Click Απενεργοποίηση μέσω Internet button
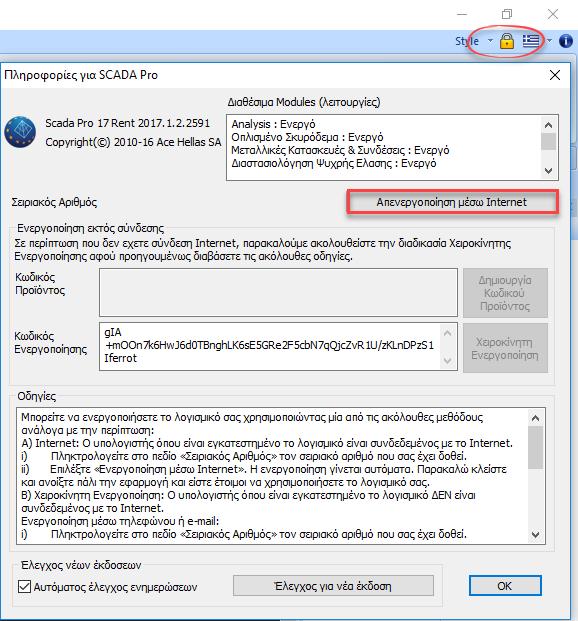 pos(452,202)
